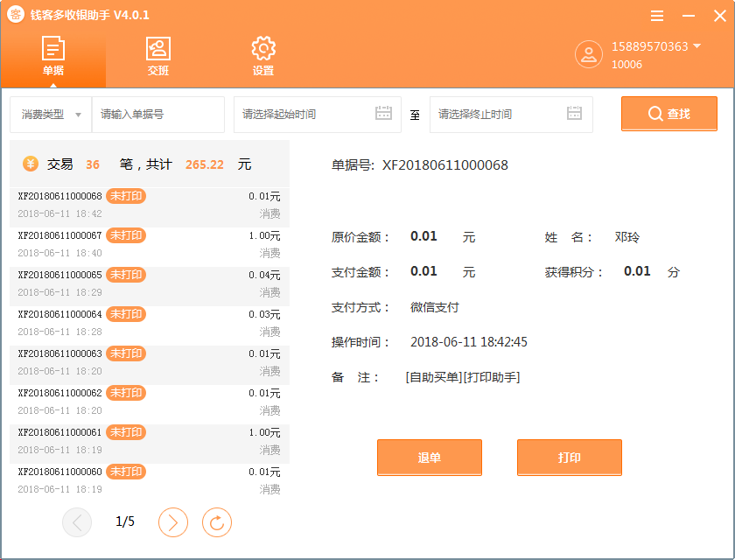Switch to the 交班 tab
735x560 pixels.
click(x=158, y=56)
